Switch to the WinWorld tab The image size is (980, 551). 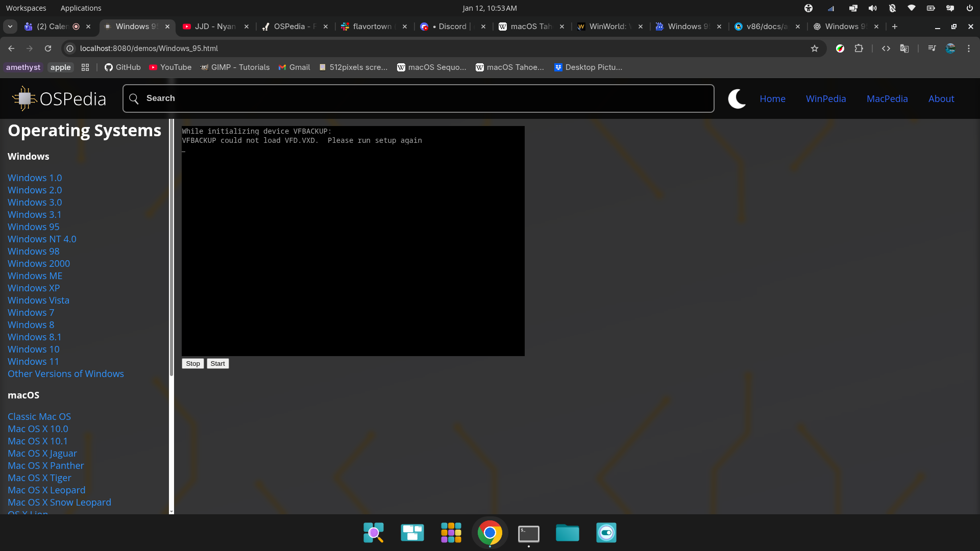[607, 27]
